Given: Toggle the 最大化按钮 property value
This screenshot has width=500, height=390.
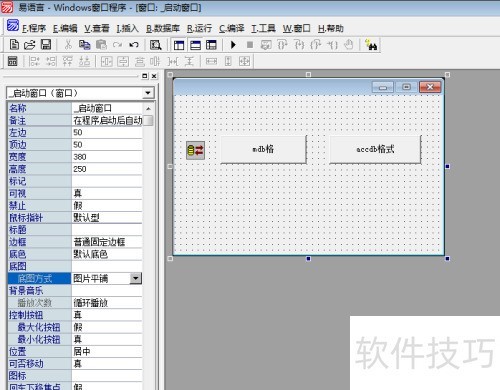Looking at the screenshot, I should (107, 327).
